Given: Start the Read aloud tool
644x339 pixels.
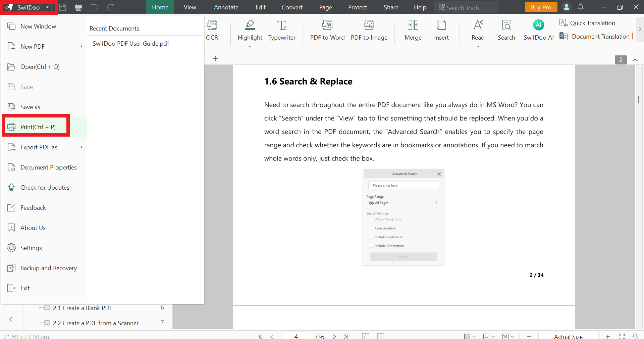Looking at the screenshot, I should [478, 30].
